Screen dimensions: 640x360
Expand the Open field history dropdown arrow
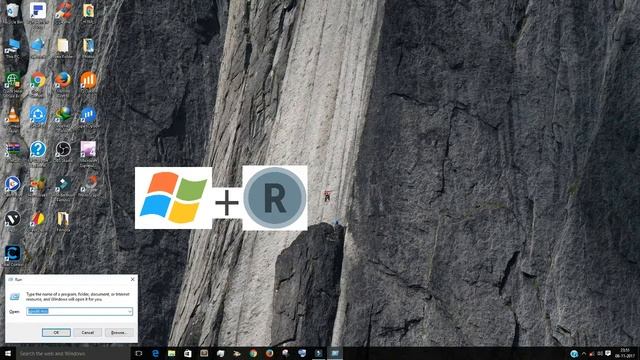pyautogui.click(x=130, y=311)
